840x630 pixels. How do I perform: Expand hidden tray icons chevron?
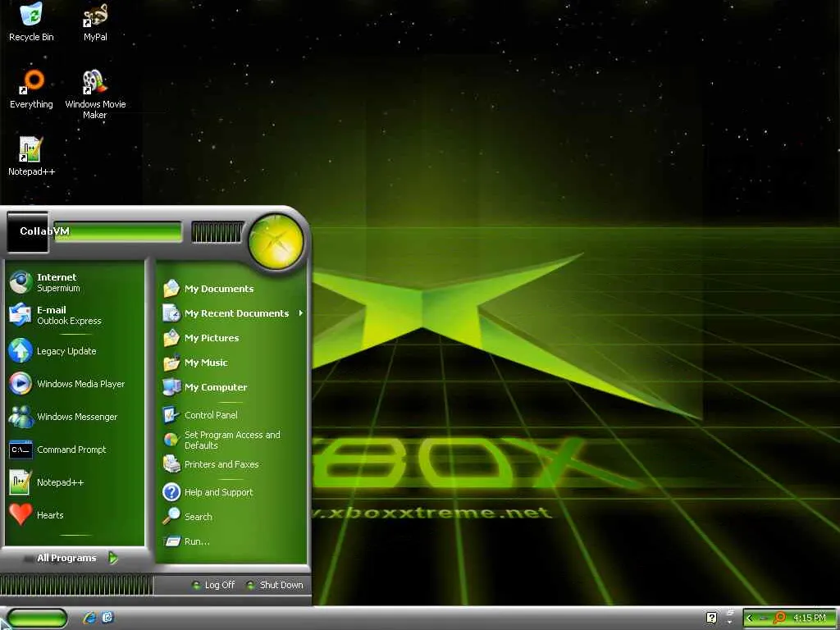pyautogui.click(x=750, y=619)
